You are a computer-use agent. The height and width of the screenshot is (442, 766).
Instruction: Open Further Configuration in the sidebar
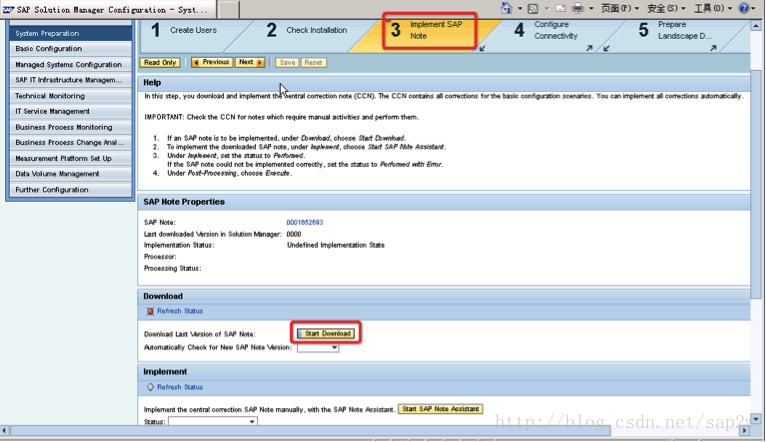click(x=70, y=189)
